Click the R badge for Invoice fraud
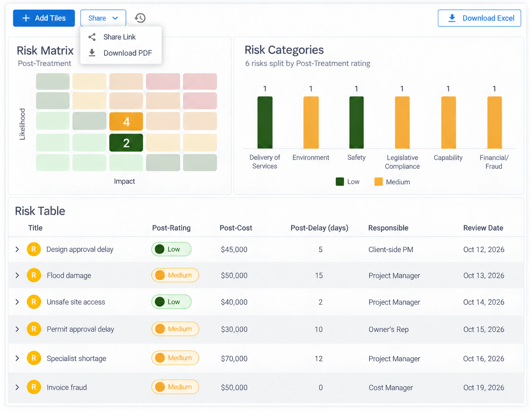This screenshot has height=412, width=532. coord(34,387)
